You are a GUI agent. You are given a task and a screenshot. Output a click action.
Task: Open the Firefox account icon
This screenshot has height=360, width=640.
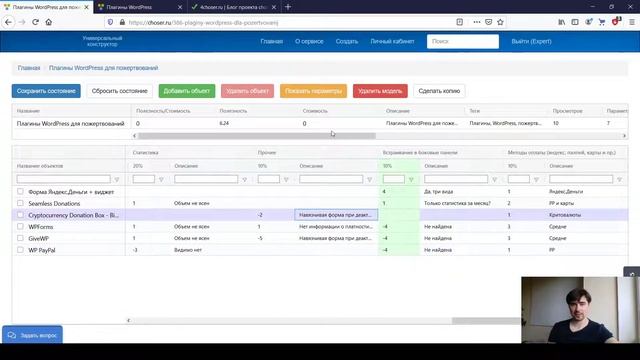pos(588,22)
